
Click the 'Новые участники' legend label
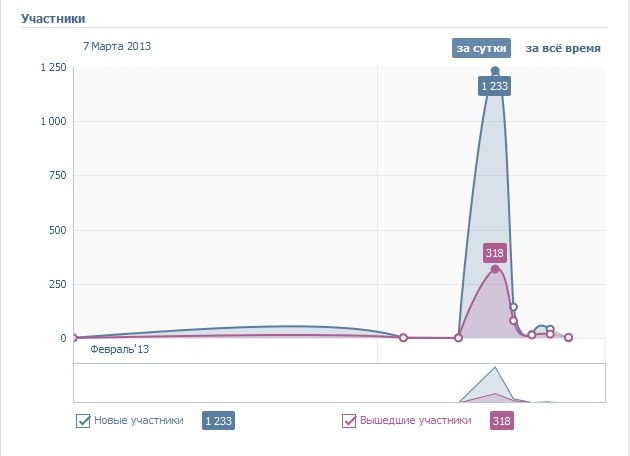(139, 420)
